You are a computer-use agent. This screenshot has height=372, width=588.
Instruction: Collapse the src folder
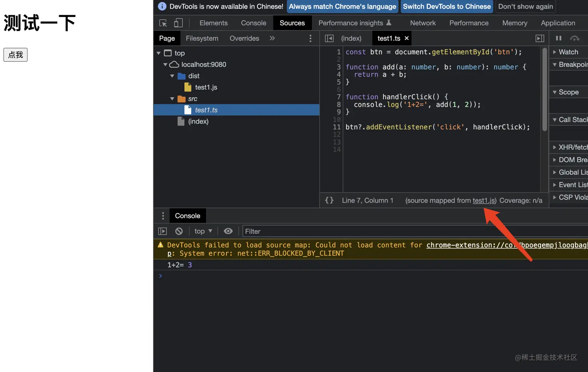(x=172, y=99)
